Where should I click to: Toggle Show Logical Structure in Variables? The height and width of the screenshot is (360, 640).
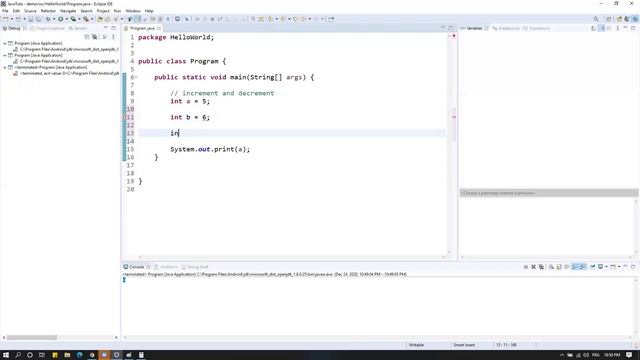(x=601, y=28)
